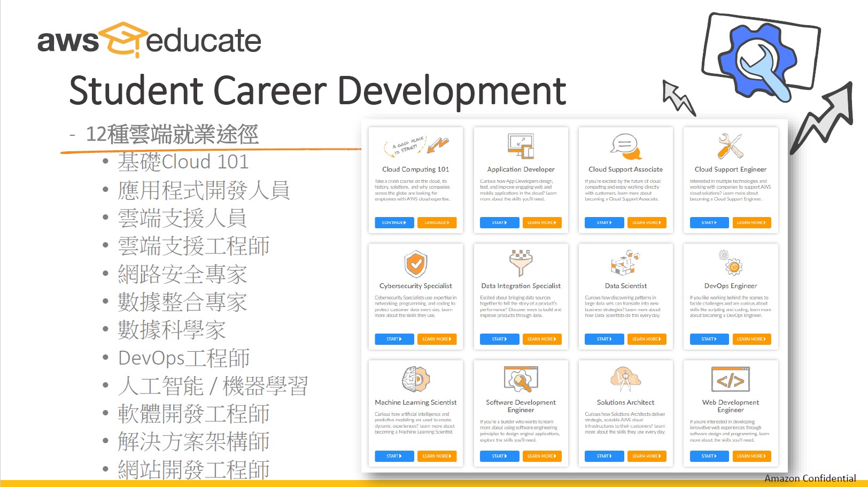
Task: Click the 12種雲端就業途徑 subtitle
Action: point(172,134)
